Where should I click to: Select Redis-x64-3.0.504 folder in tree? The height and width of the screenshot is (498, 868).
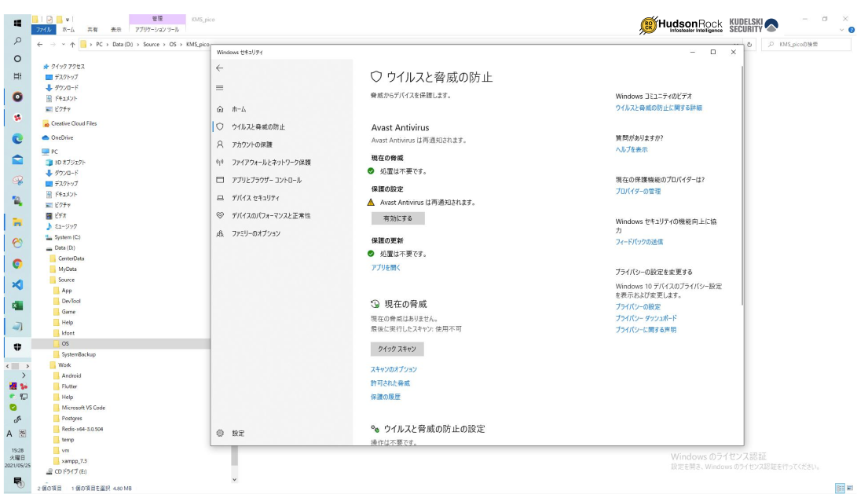pyautogui.click(x=82, y=429)
